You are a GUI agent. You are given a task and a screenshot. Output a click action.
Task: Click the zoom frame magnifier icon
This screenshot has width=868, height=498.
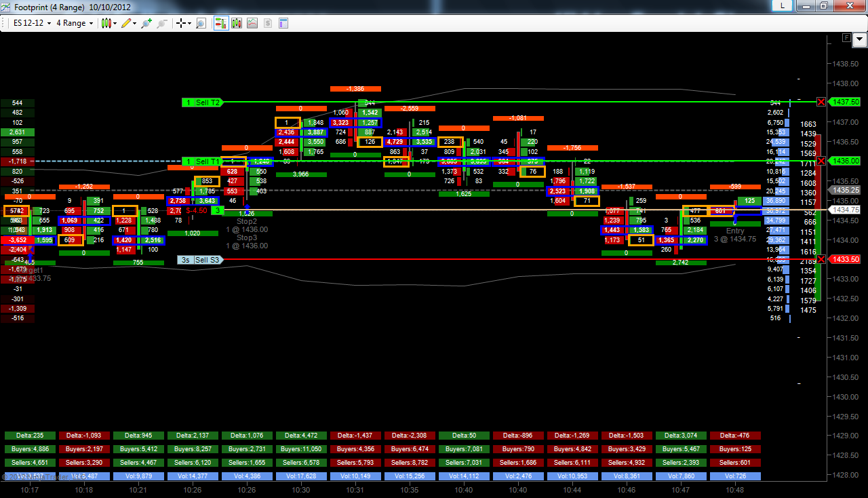[201, 23]
